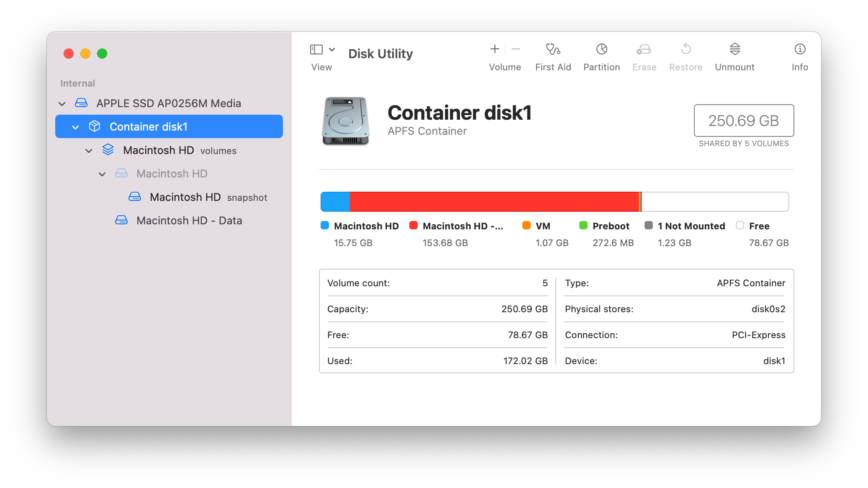Click the large hard drive image
Image resolution: width=868 pixels, height=488 pixels.
(346, 121)
